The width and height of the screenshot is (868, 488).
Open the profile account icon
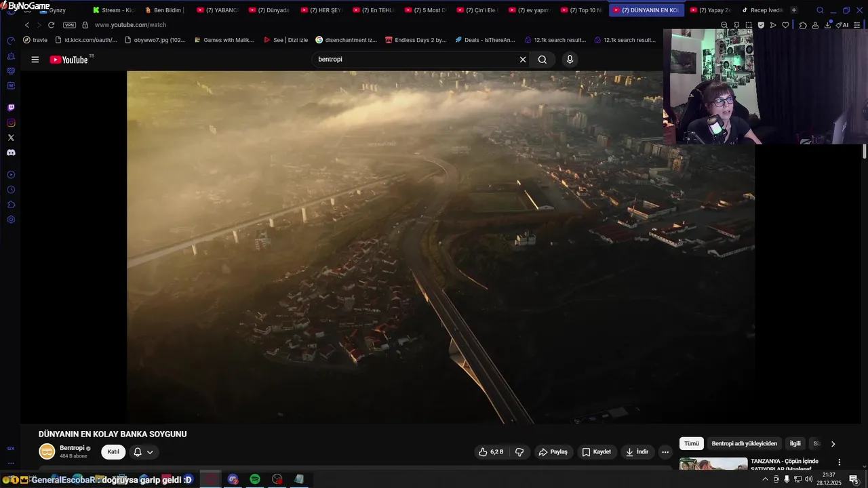tap(815, 25)
